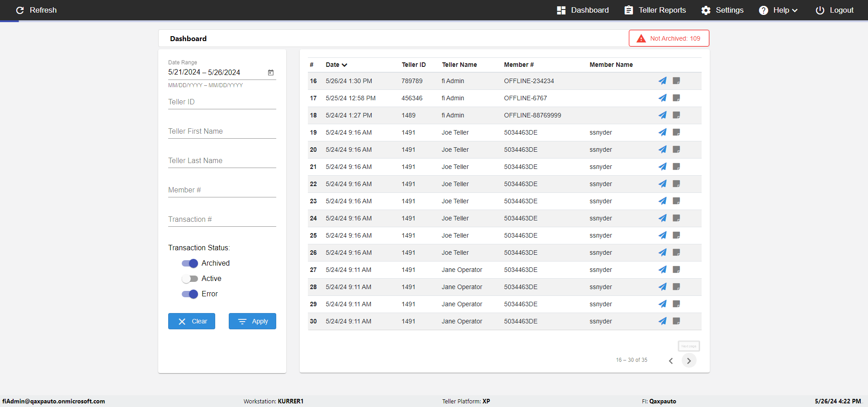868x407 pixels.
Task: Apply the current filters
Action: (252, 321)
